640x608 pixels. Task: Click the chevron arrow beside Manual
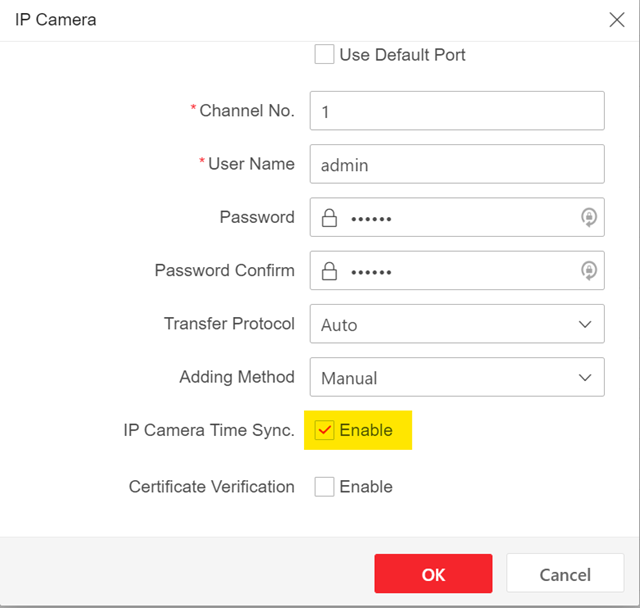click(x=585, y=378)
